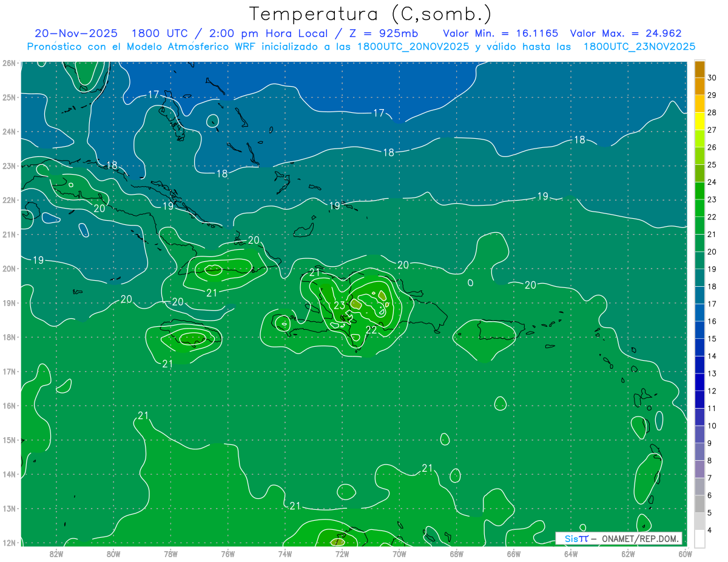Viewport: 728px width, 562px height.
Task: Click the 23 contour label over Hispaniola
Action: (340, 305)
